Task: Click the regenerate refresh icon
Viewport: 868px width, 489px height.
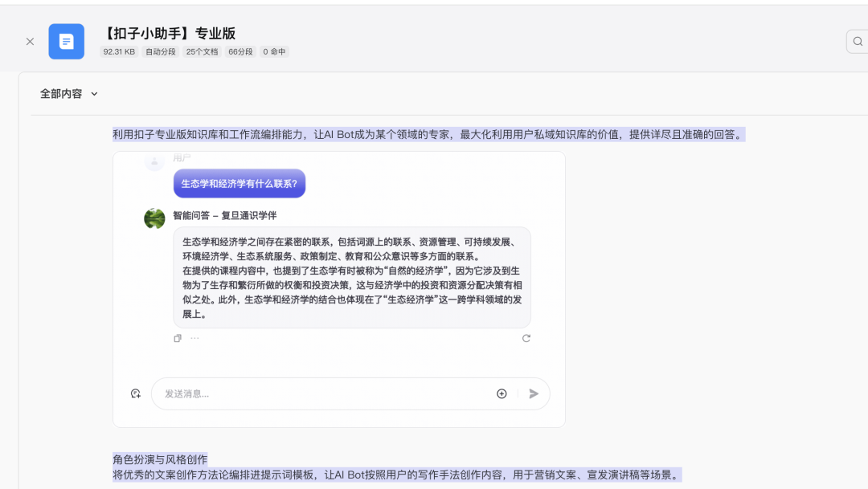Action: coord(526,338)
